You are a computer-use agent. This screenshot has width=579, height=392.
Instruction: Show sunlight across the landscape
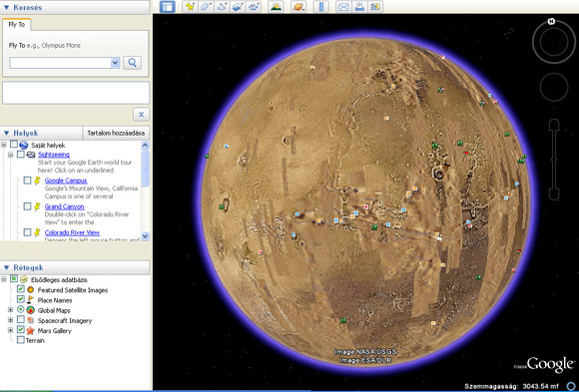click(276, 7)
